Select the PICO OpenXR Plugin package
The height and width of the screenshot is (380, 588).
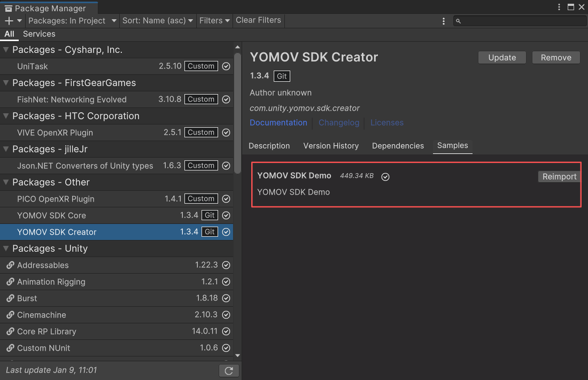tap(117, 199)
